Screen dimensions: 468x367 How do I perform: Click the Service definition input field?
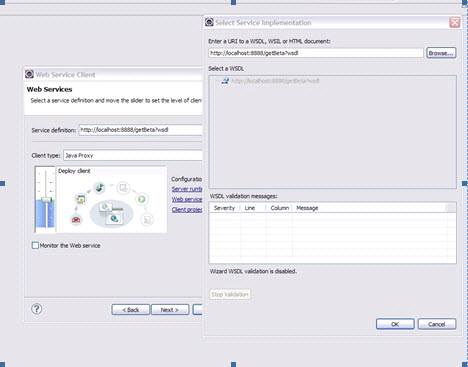[x=140, y=130]
